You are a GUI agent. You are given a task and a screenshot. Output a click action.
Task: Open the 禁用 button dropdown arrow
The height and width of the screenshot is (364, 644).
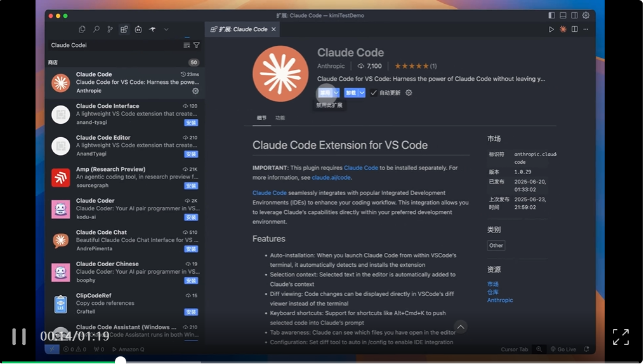336,93
